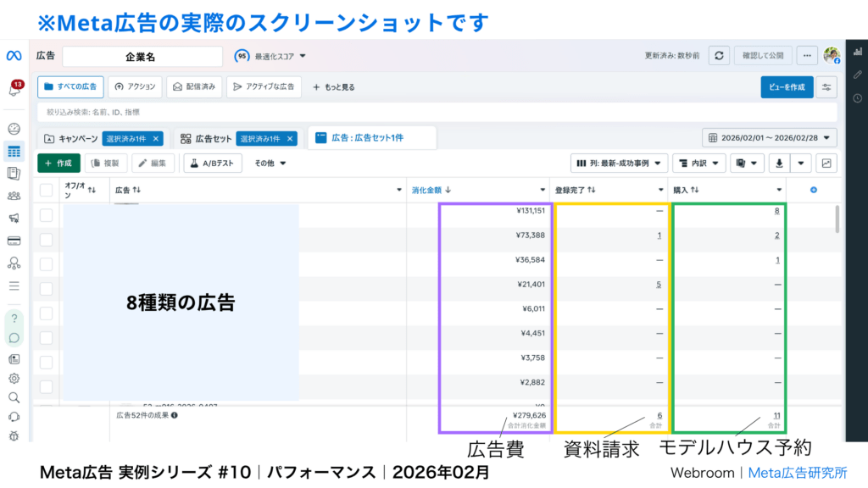Open the reports dropdown icon button
The height and width of the screenshot is (488, 868).
pos(747,164)
